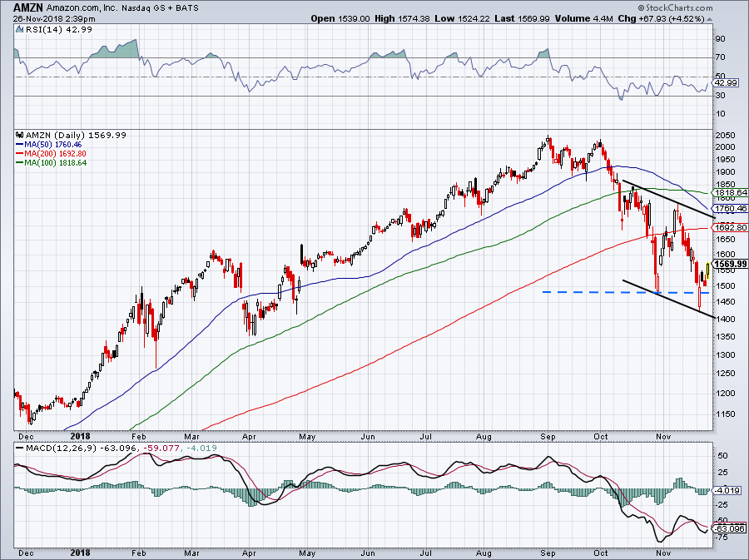
Task: Click the Nasdaq GS + BATS exchange label
Action: tap(160, 8)
